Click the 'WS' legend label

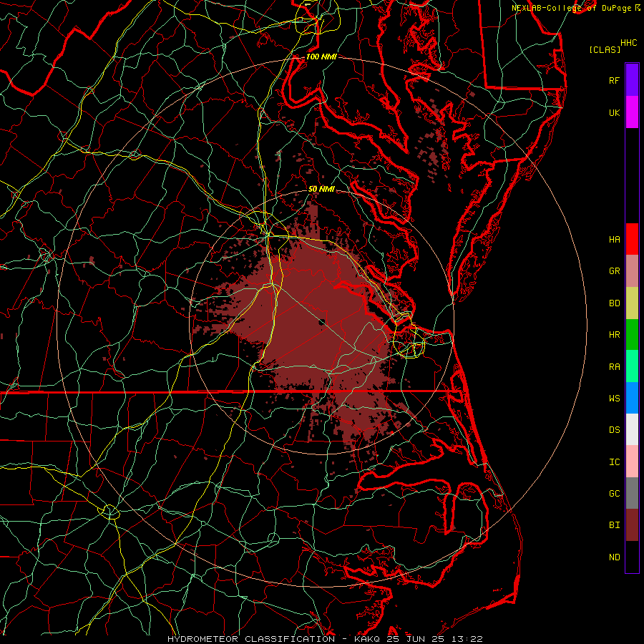coord(614,398)
